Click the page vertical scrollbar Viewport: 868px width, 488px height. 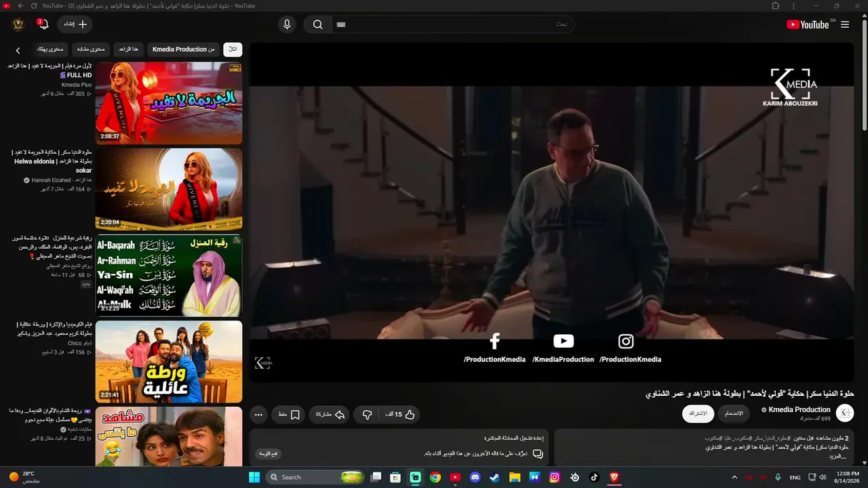click(864, 75)
